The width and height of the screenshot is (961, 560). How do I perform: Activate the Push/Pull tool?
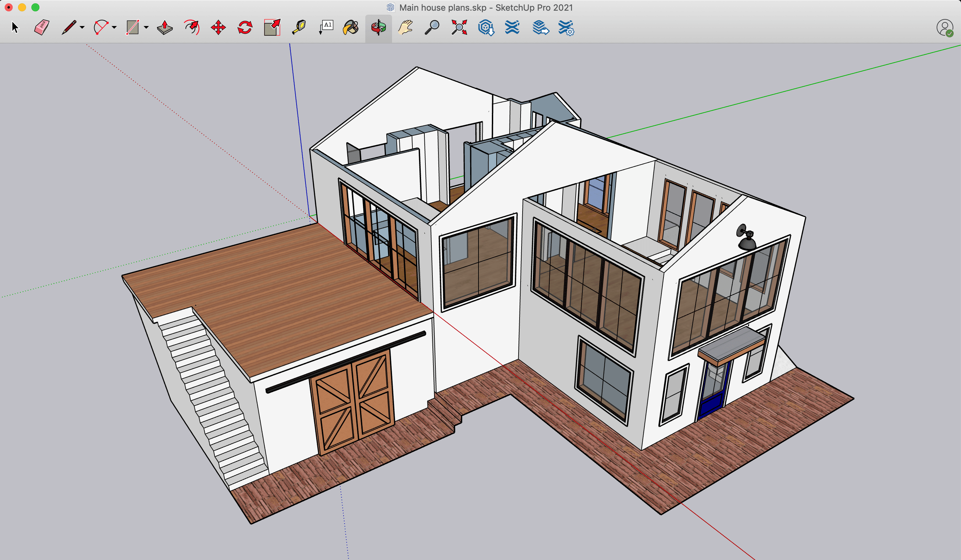[x=165, y=27]
